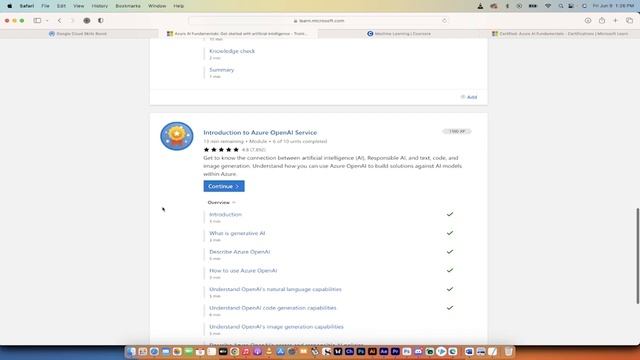Open the Apple menu

9,6
